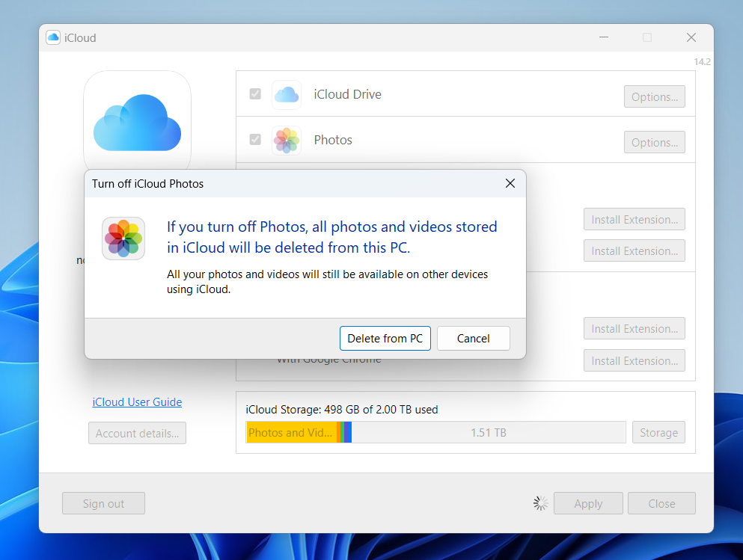Open Photos Options button
This screenshot has height=560, width=743.
pos(655,142)
